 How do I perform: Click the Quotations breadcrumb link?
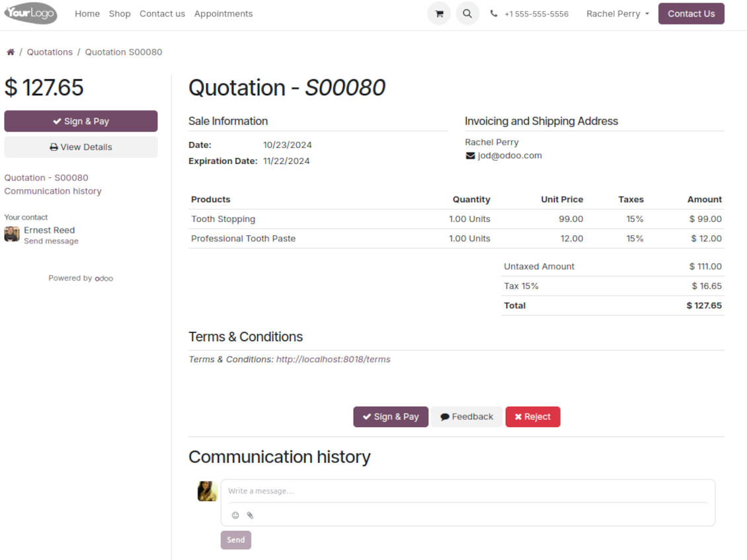pyautogui.click(x=50, y=52)
